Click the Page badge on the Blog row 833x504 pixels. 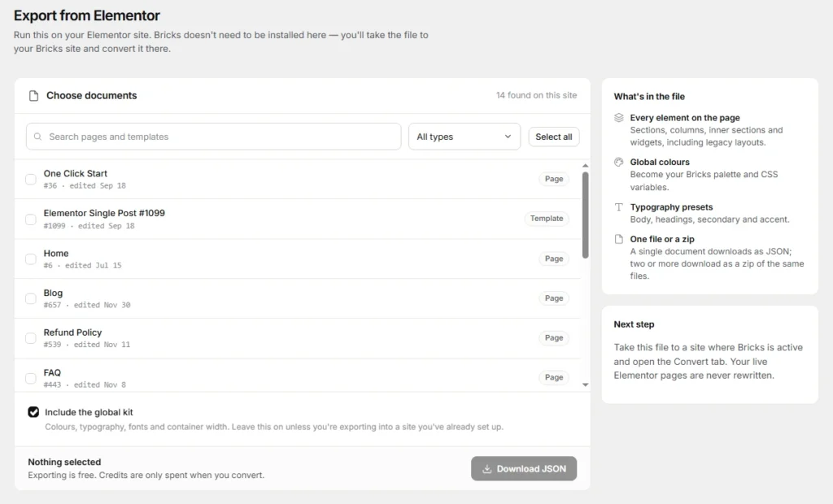click(x=553, y=298)
